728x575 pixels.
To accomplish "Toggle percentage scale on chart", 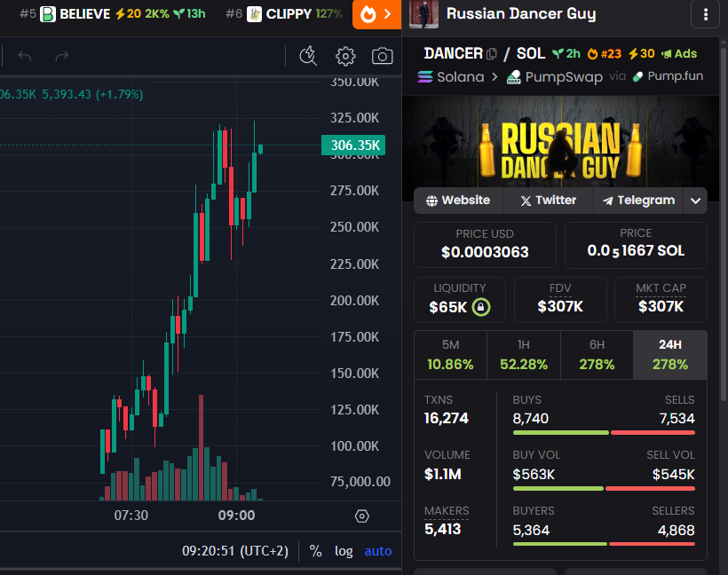I will (316, 551).
